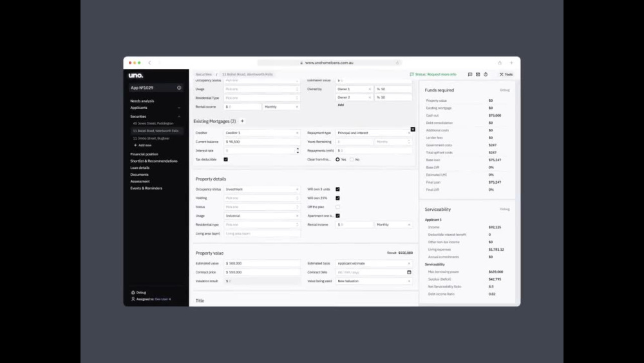Open Events & Reminders in sidebar

pyautogui.click(x=146, y=188)
